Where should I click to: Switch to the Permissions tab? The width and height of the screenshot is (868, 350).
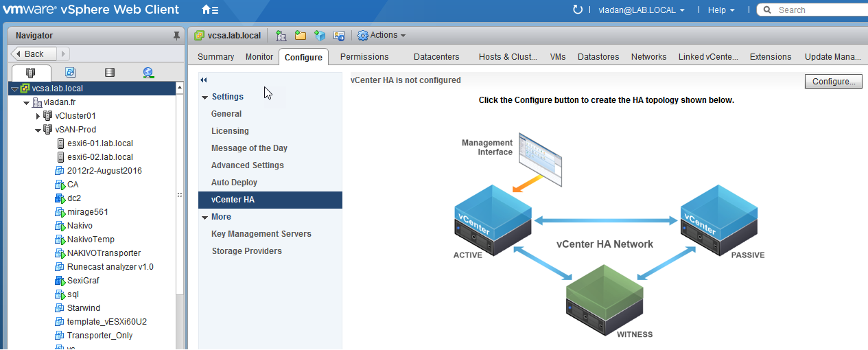(364, 57)
